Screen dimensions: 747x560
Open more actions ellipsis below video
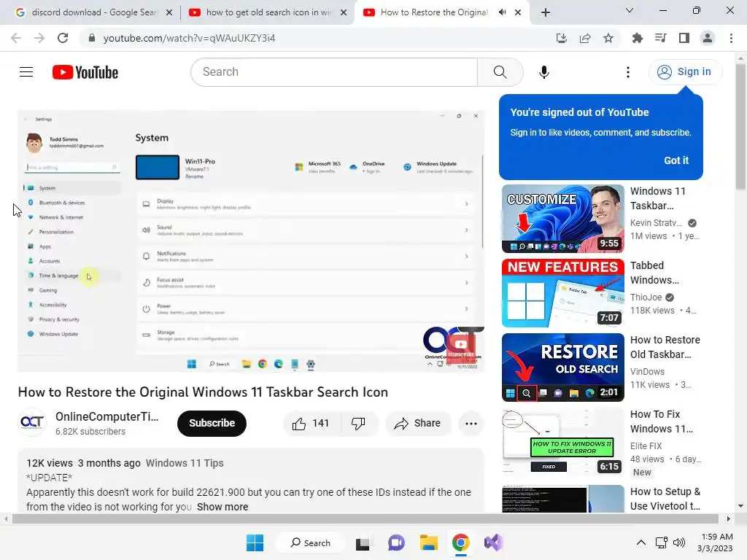(x=471, y=424)
